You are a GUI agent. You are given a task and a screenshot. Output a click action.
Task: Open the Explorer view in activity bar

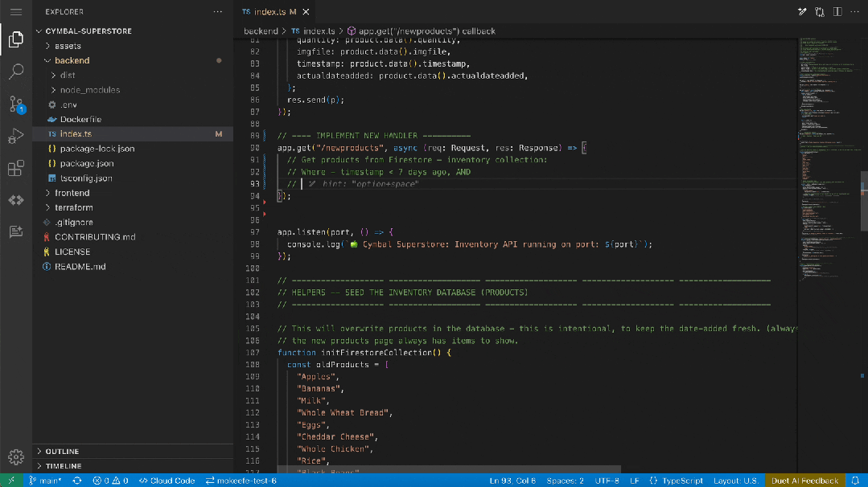point(16,39)
